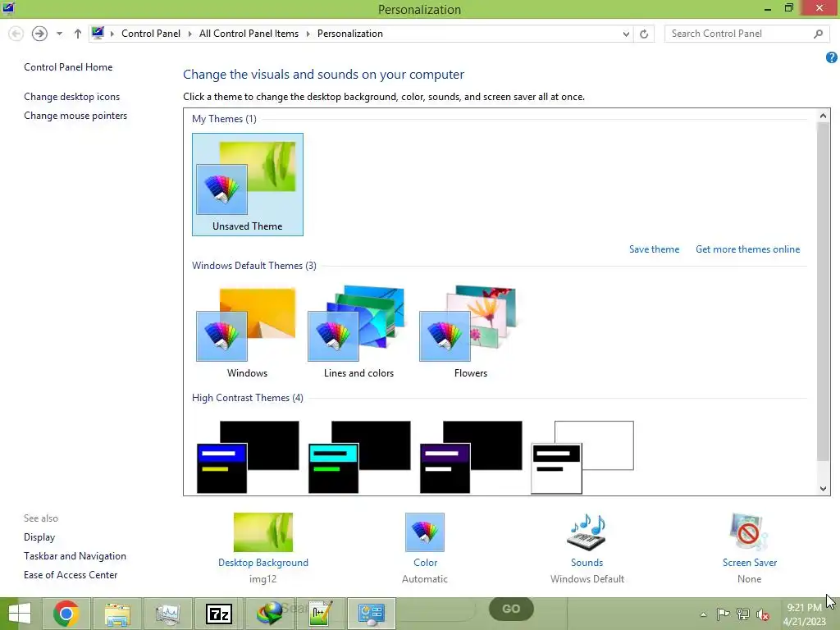Click the window system menu icon

[8, 8]
